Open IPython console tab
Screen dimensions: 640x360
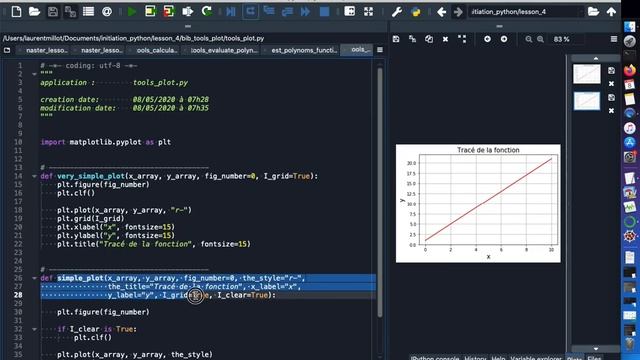tap(434, 358)
